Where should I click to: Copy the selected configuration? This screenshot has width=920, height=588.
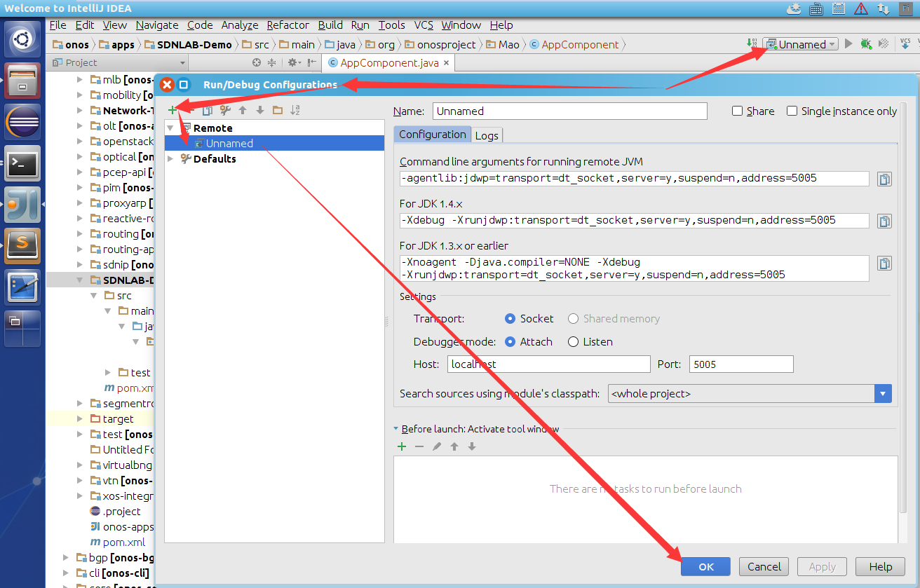[x=208, y=110]
